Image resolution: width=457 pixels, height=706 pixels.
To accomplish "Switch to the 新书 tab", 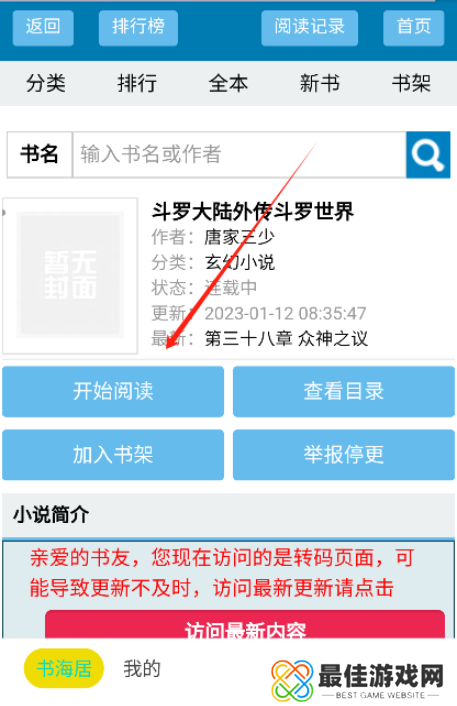I will 320,84.
